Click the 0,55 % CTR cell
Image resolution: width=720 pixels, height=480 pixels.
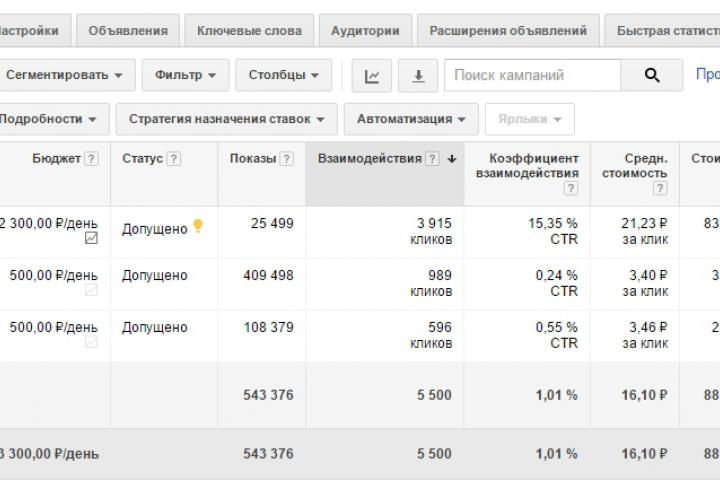point(557,335)
